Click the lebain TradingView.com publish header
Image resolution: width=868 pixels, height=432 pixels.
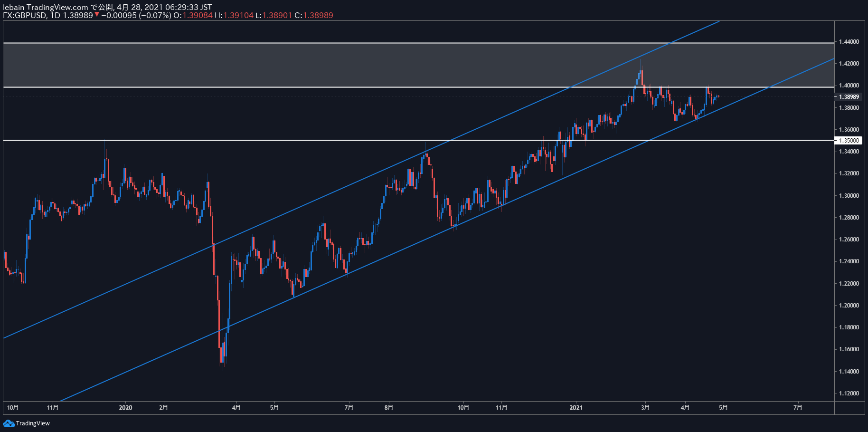pyautogui.click(x=107, y=7)
